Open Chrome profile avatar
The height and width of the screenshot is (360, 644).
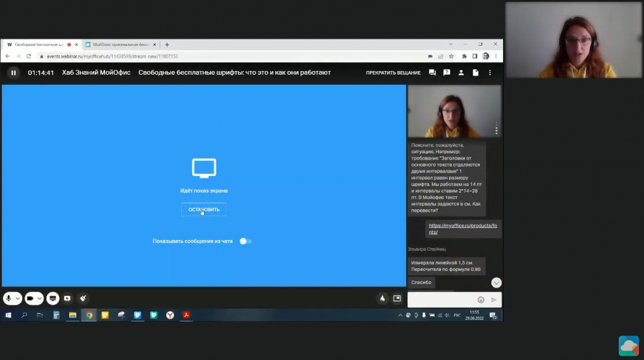(x=486, y=57)
